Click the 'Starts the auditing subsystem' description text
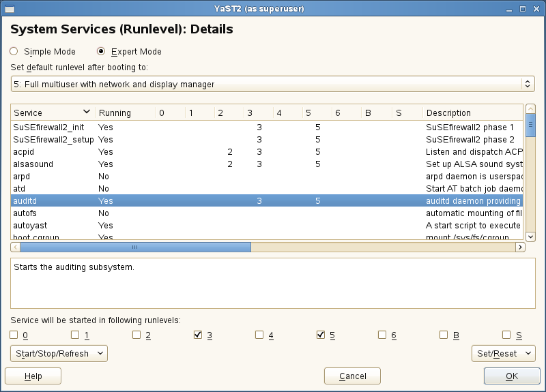This screenshot has height=392, width=546. click(74, 267)
